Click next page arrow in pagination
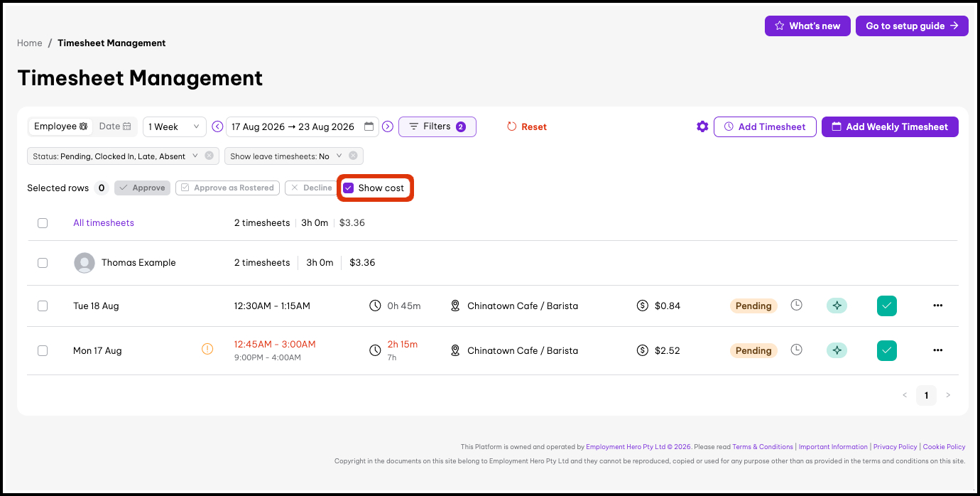The height and width of the screenshot is (496, 980). click(x=948, y=395)
